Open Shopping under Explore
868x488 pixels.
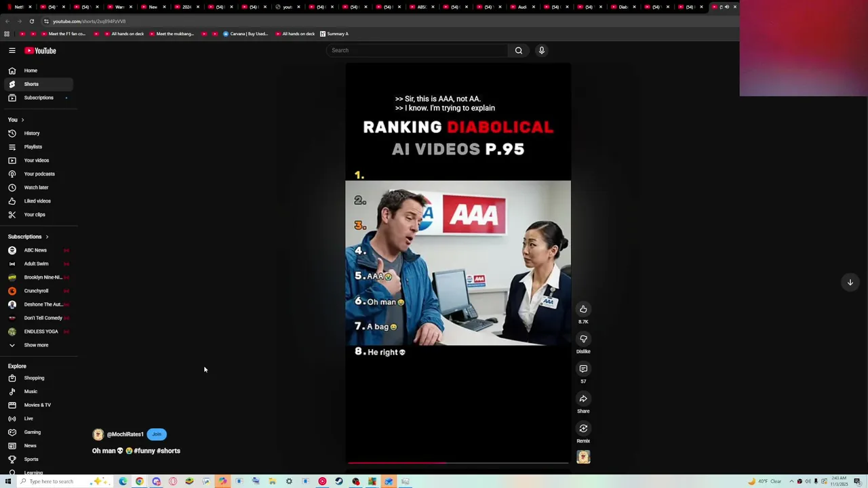click(39, 378)
